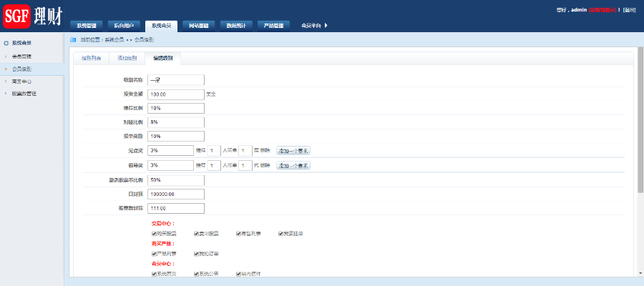Open the 系统管理 top navigation tab
Viewport: 644px width, 286px height.
tap(87, 26)
